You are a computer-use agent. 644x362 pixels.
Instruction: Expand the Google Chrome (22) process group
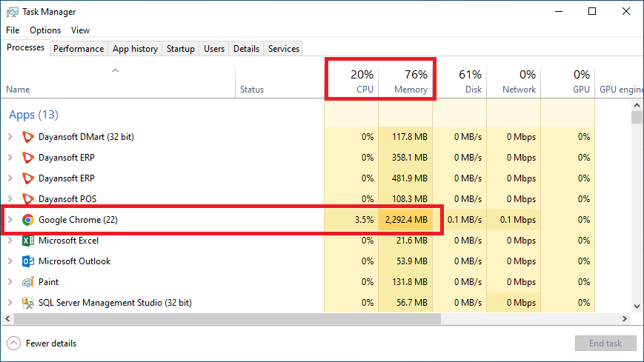click(10, 220)
